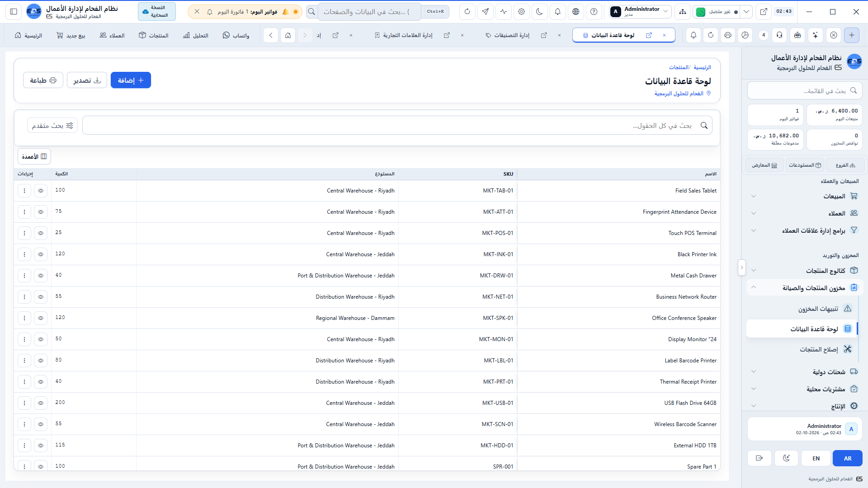868x488 pixels.
Task: Collapse مخزون المنتجات والصيانة section
Action: (x=804, y=288)
